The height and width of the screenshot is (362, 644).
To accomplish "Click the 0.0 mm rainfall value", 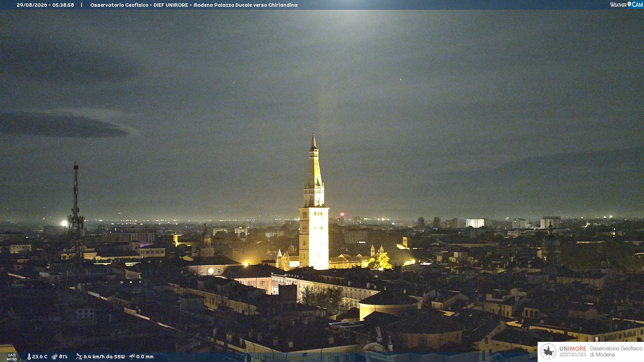I will [x=145, y=357].
